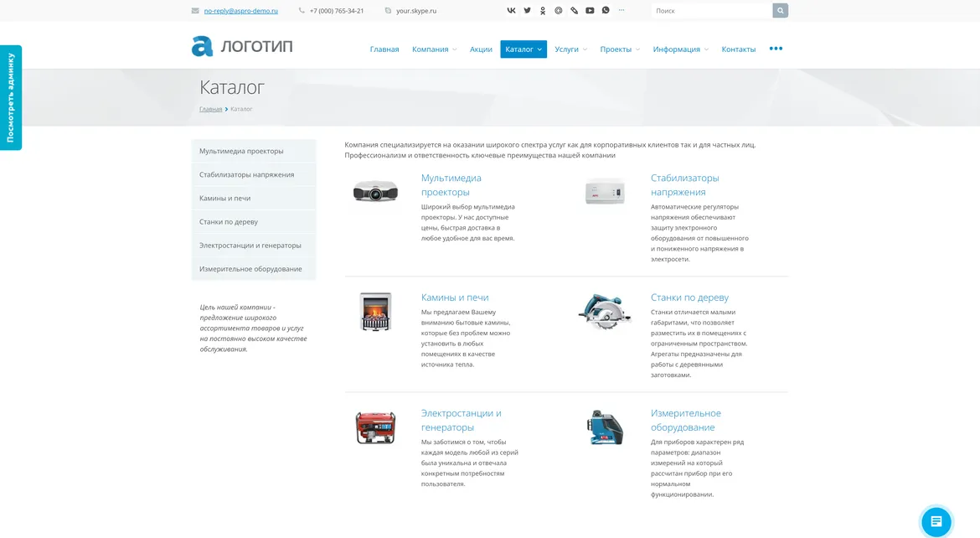The image size is (980, 538).
Task: Open the Стабилизаторы напряжения category heading link
Action: pos(685,185)
